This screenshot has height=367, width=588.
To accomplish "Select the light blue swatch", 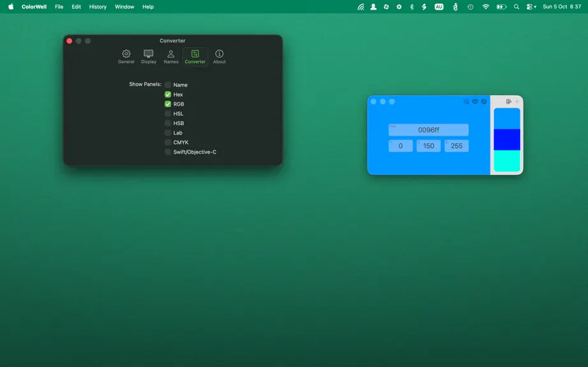I will pyautogui.click(x=506, y=119).
